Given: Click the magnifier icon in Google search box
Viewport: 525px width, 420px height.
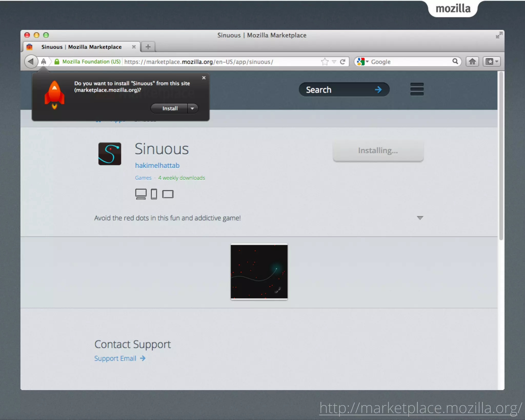Looking at the screenshot, I should pos(455,61).
